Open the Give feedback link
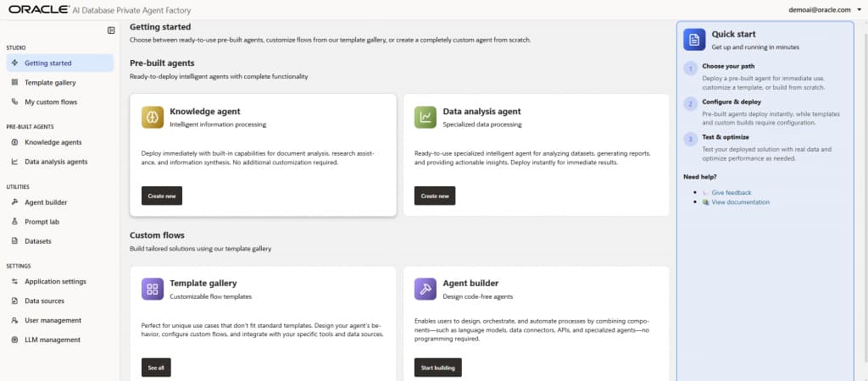Image resolution: width=868 pixels, height=381 pixels. pos(731,193)
